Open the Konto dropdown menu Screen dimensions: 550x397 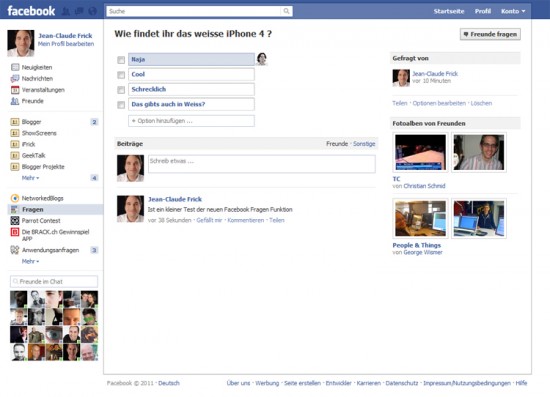[x=513, y=11]
